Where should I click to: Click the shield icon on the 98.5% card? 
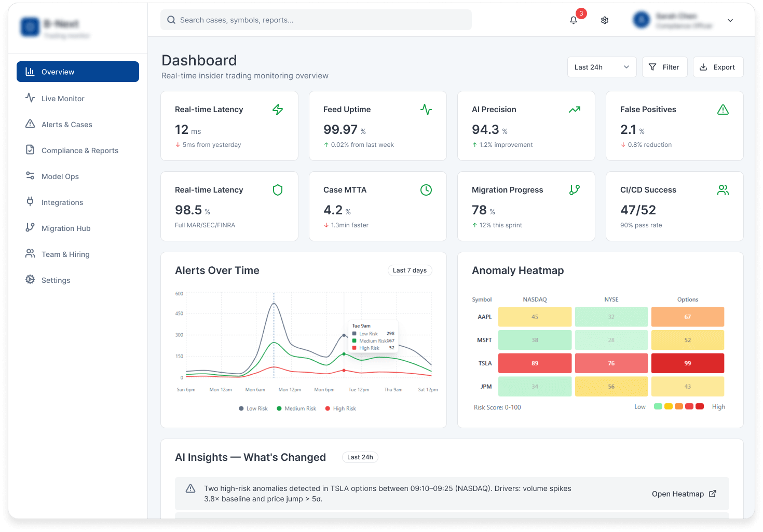tap(278, 190)
